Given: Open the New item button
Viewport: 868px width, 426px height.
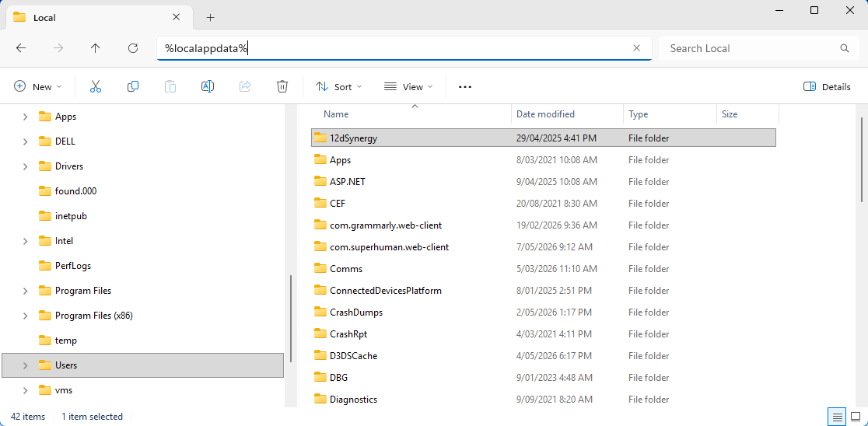Looking at the screenshot, I should pyautogui.click(x=37, y=87).
